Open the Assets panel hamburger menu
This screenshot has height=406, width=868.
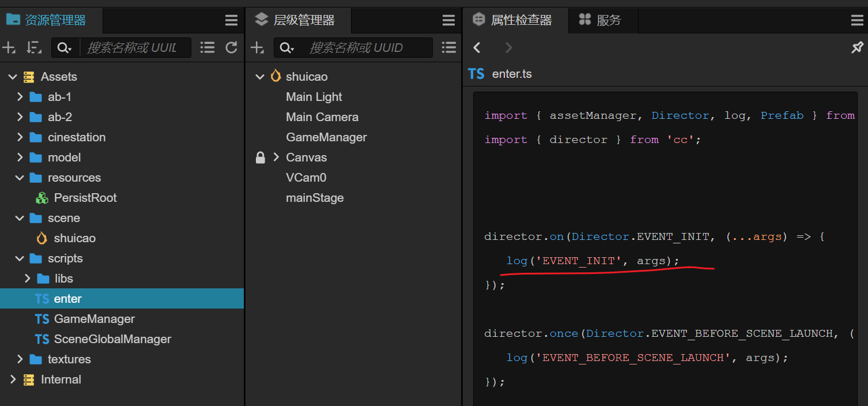pyautogui.click(x=231, y=21)
